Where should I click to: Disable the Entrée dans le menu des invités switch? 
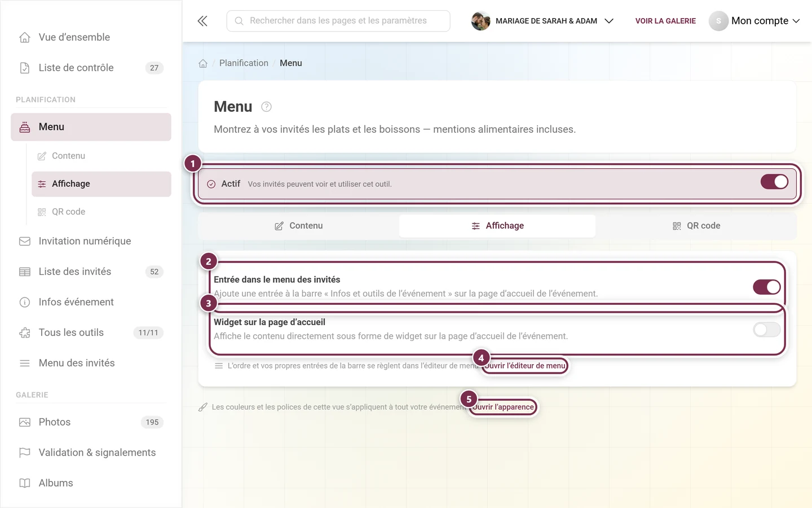(767, 287)
